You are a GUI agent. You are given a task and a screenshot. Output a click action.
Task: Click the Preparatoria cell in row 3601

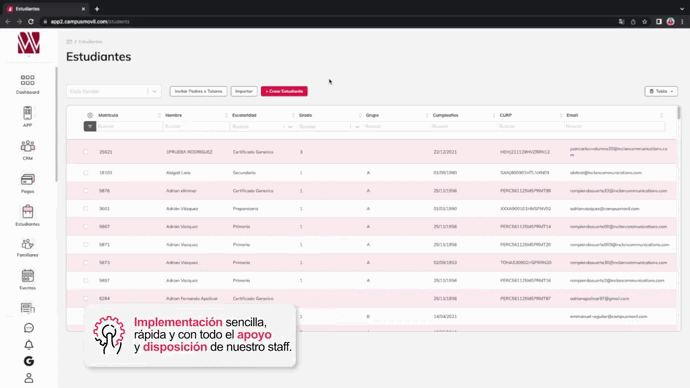point(246,209)
